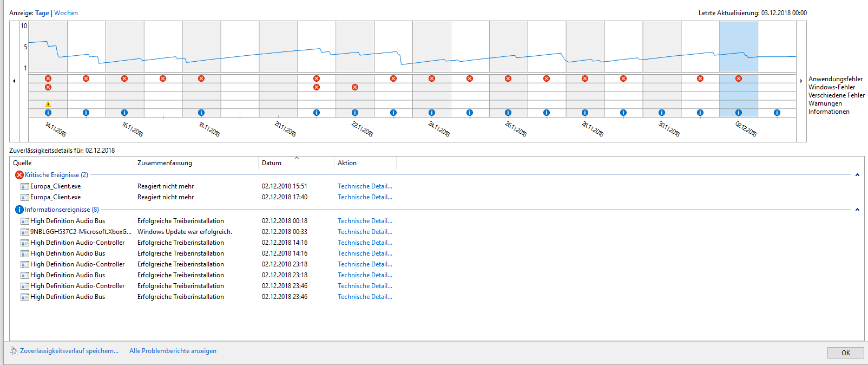The image size is (868, 365).
Task: Select the 9NBLGGH537C2-Microsoft.XboxG... row
Action: (x=206, y=232)
